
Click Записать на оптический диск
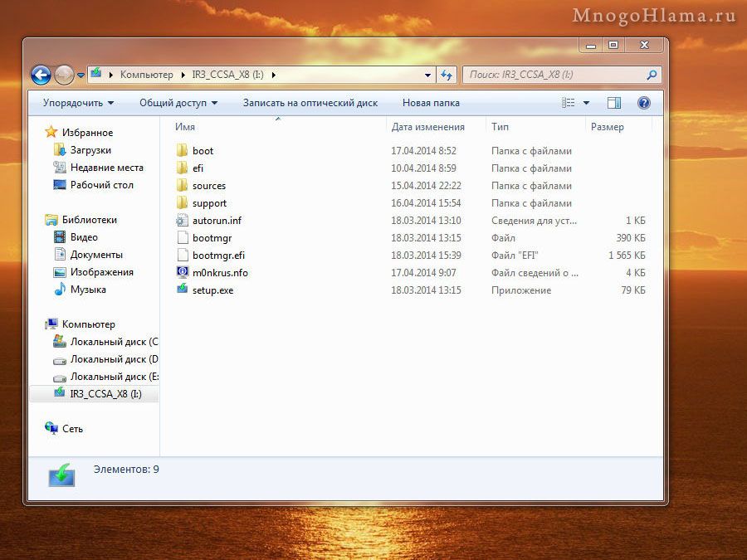point(310,103)
